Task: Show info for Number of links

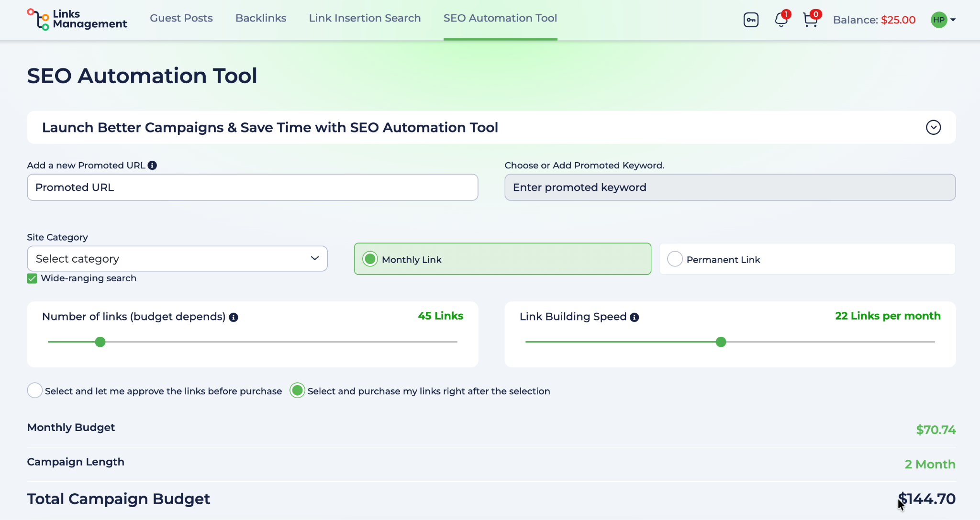Action: 234,317
